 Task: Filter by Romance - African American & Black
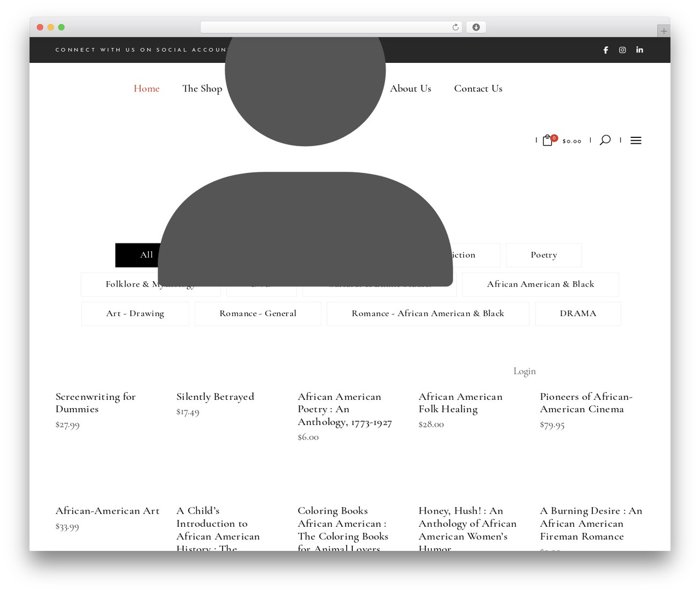point(428,313)
